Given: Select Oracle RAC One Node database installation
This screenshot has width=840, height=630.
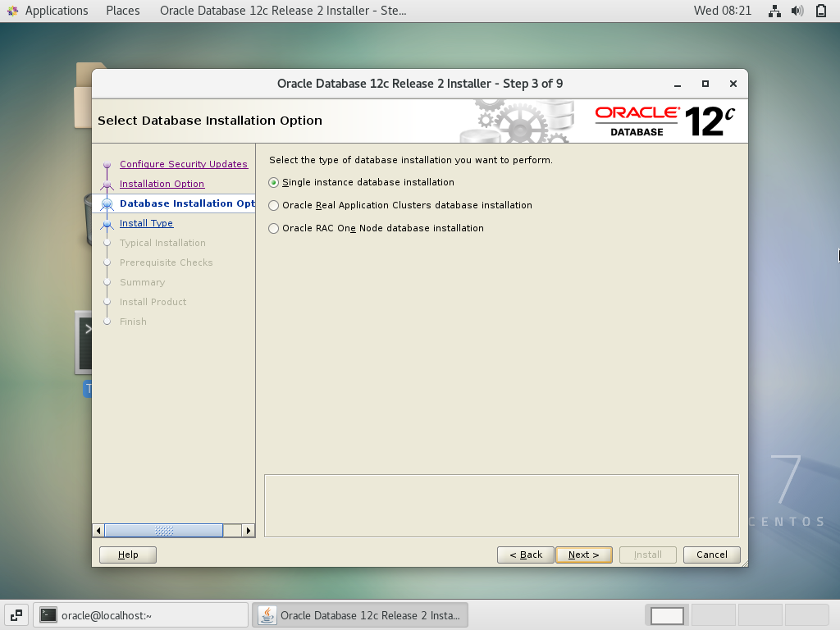Looking at the screenshot, I should coord(274,229).
